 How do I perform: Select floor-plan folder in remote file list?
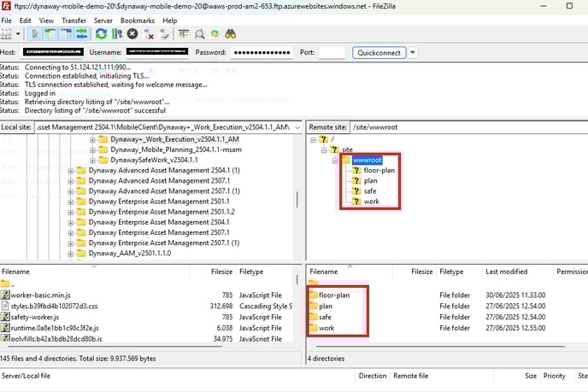[x=334, y=295]
